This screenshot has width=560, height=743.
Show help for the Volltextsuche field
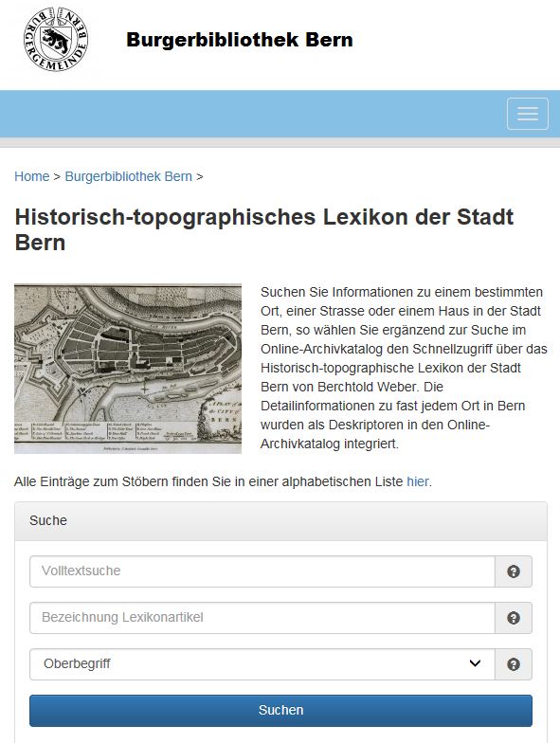514,571
